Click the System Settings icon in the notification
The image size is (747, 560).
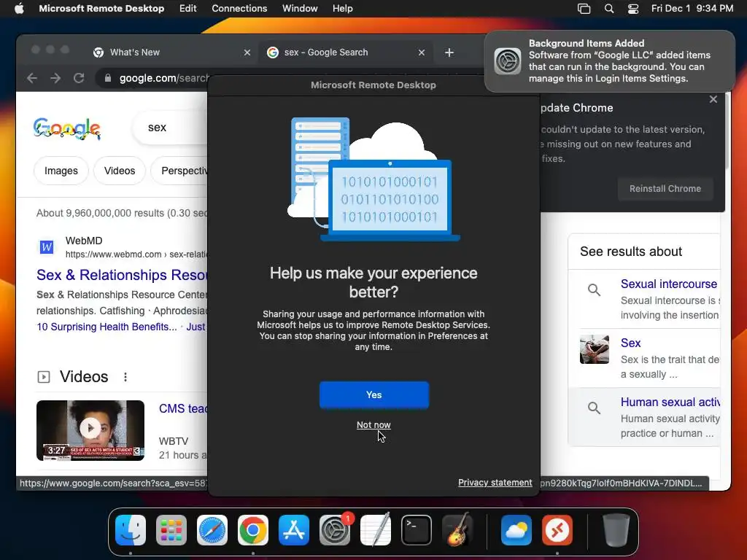(x=508, y=61)
